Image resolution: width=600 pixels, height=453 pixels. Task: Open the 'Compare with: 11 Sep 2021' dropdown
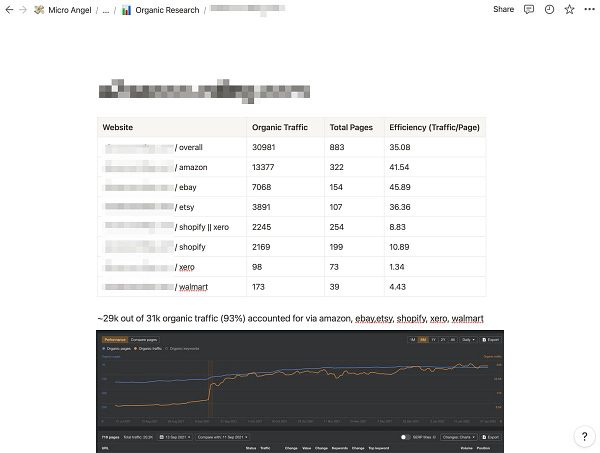pyautogui.click(x=222, y=437)
